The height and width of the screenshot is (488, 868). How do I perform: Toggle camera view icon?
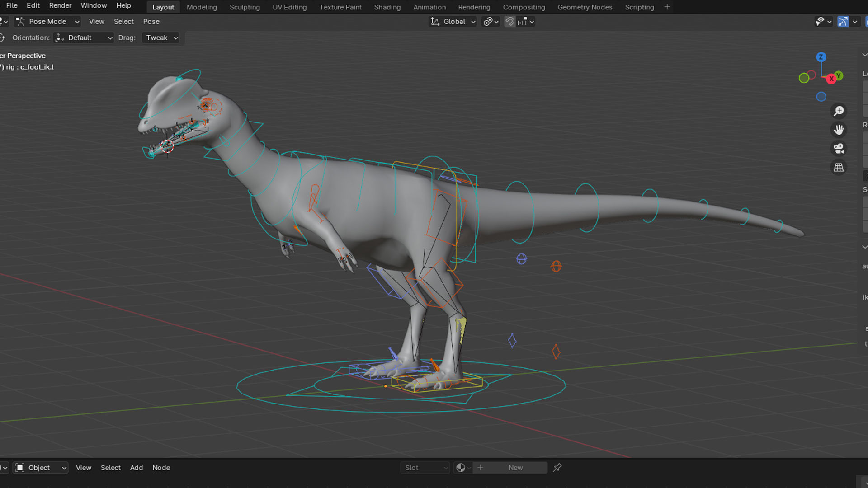pos(839,149)
